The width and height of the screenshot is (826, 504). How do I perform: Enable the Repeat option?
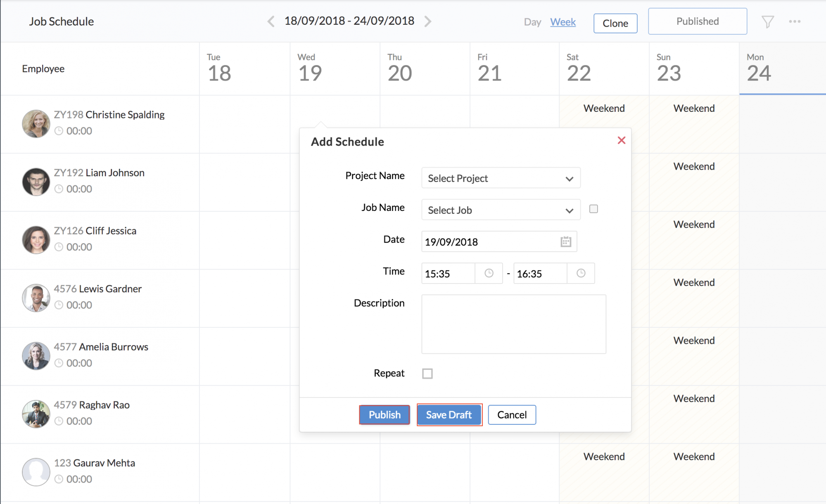(x=427, y=373)
